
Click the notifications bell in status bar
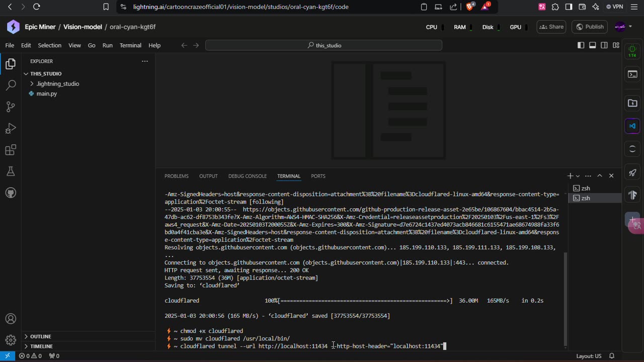612,356
